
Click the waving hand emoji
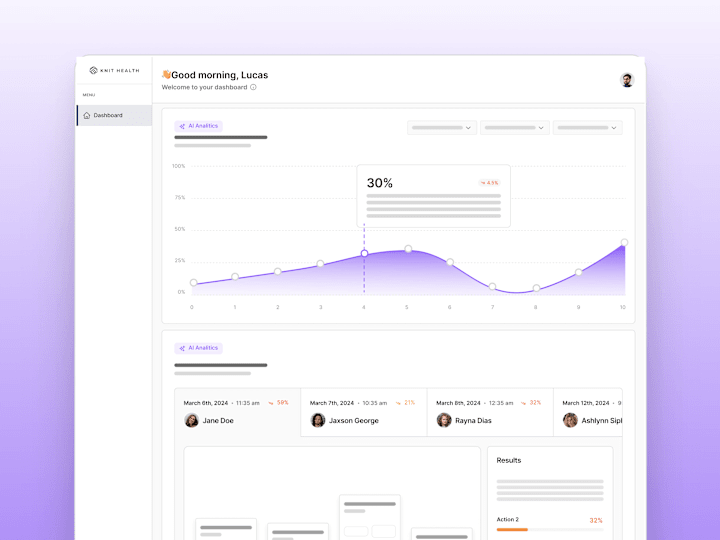click(x=166, y=74)
